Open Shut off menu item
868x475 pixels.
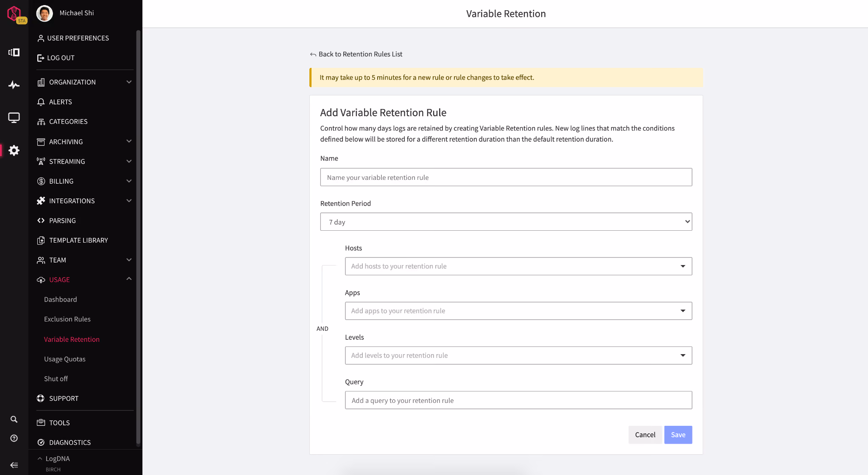click(x=56, y=379)
